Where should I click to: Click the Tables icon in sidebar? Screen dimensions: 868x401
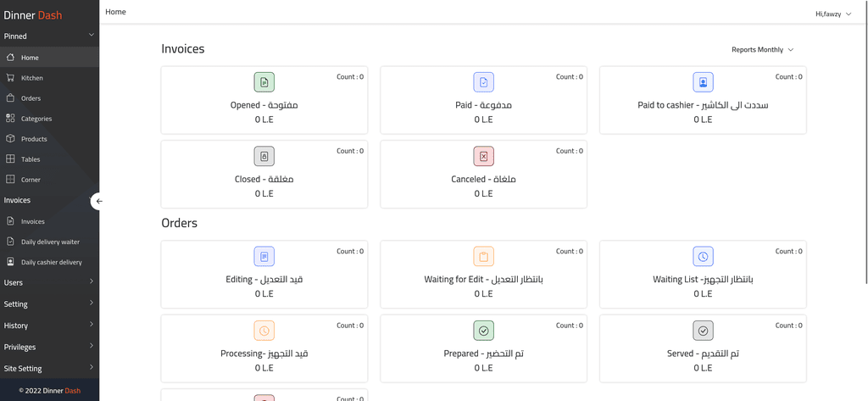[10, 159]
